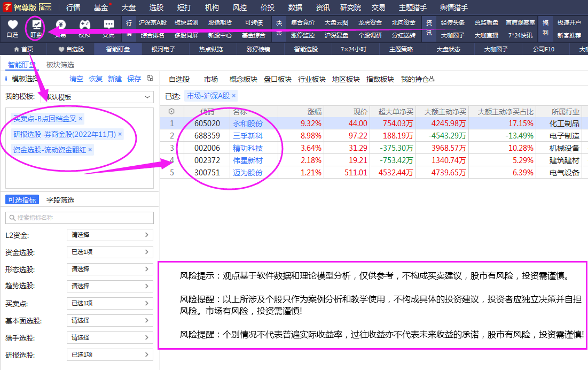
Task: Remove the 买卖点-B点回档金叉 condition tag
Action: coord(80,119)
